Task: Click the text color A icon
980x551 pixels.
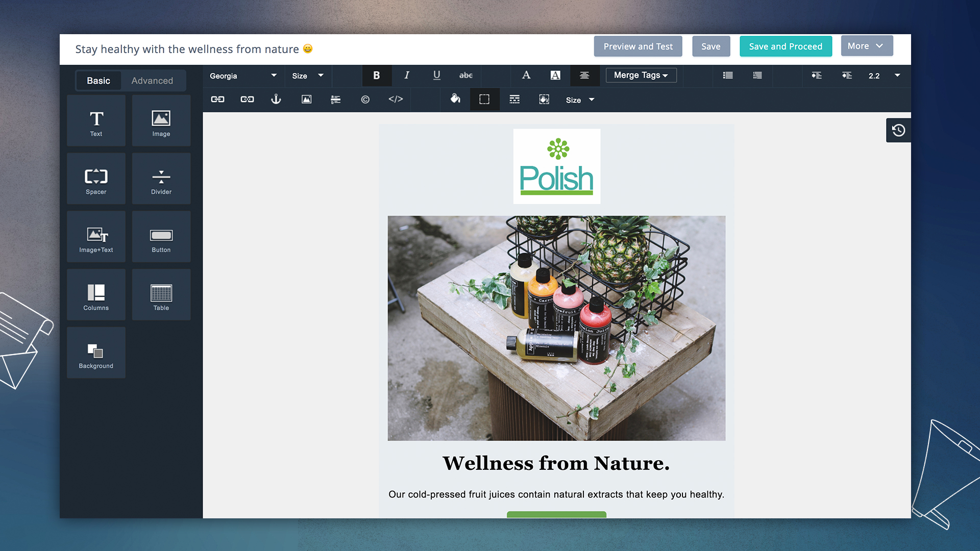Action: coord(526,76)
